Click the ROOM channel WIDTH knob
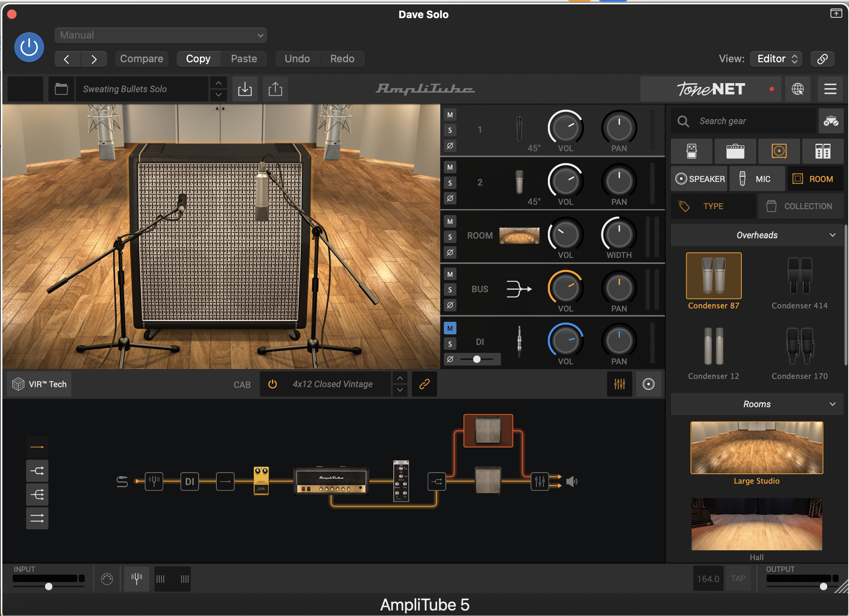 coord(619,235)
